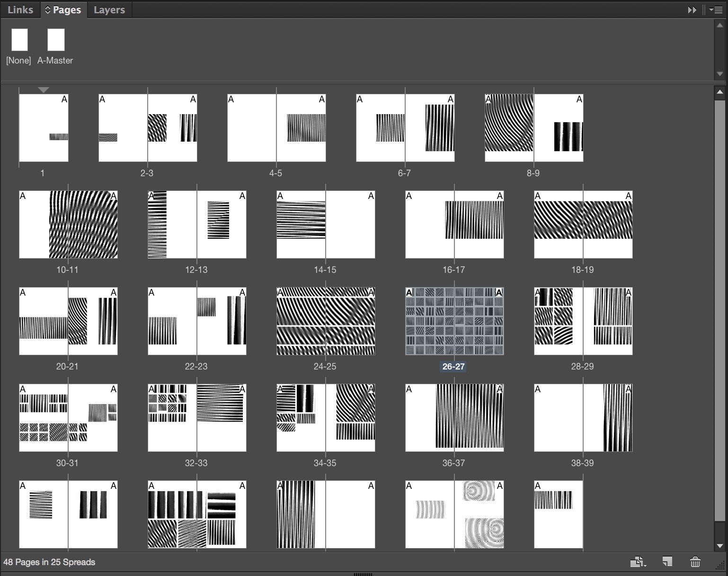Select spread 8-9 thumbnail
The image size is (728, 576).
(x=534, y=128)
